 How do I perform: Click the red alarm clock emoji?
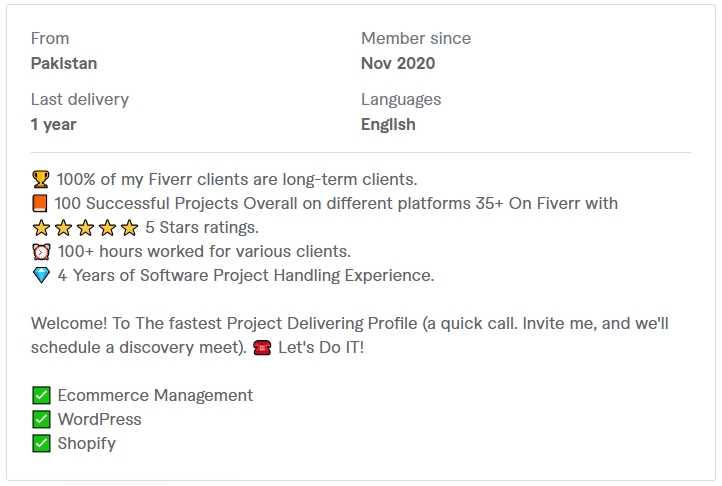[x=41, y=252]
